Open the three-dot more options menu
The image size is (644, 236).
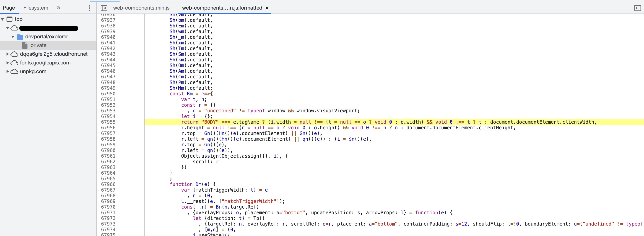[x=90, y=8]
